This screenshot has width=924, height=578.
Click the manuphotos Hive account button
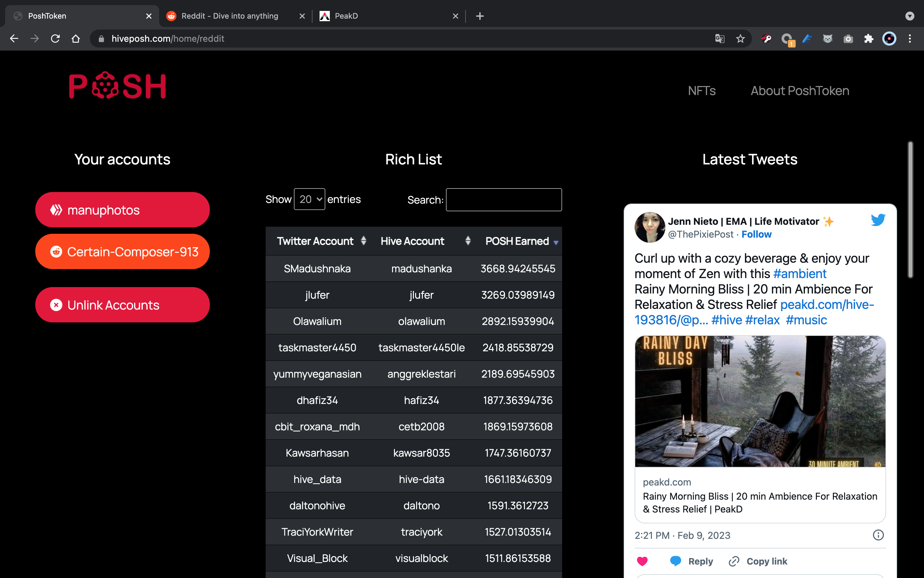pyautogui.click(x=122, y=210)
